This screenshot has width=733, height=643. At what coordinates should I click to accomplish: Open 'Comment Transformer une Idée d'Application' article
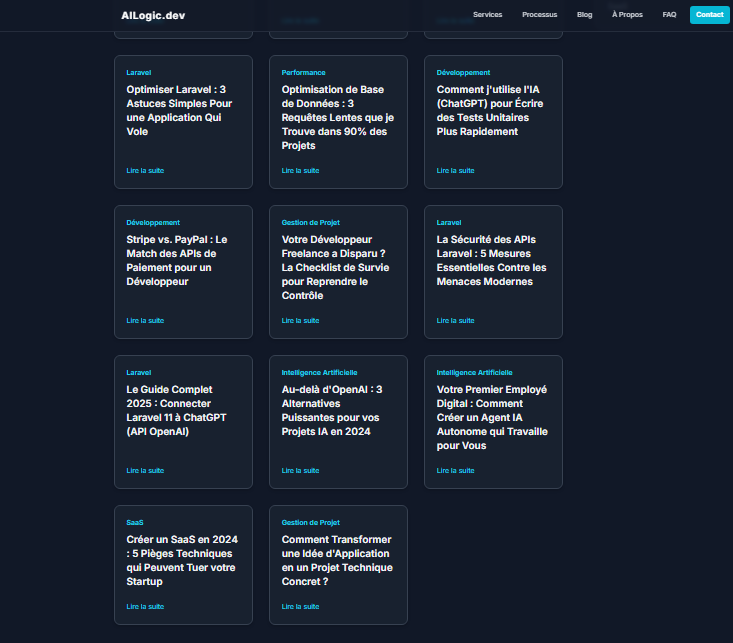click(336, 560)
